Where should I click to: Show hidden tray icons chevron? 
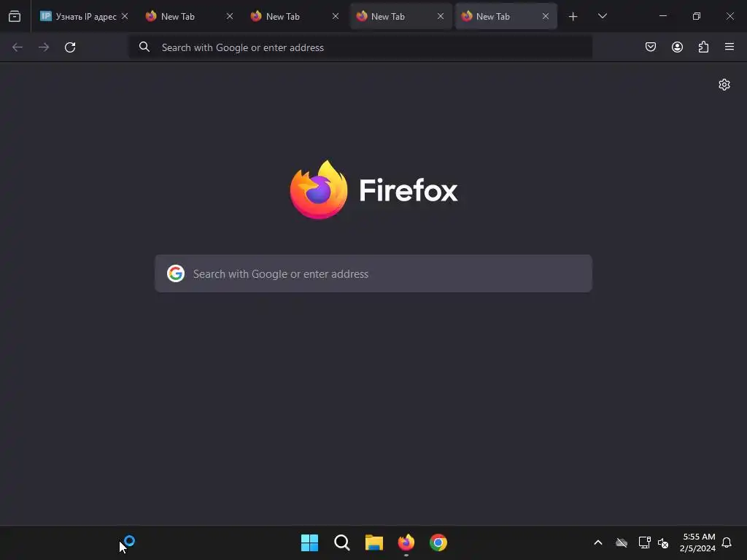pyautogui.click(x=598, y=542)
